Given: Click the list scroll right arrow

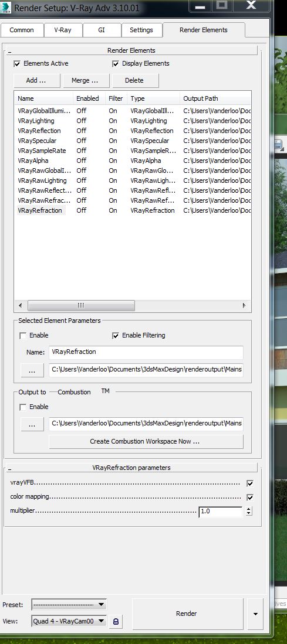Looking at the screenshot, I should (x=244, y=305).
